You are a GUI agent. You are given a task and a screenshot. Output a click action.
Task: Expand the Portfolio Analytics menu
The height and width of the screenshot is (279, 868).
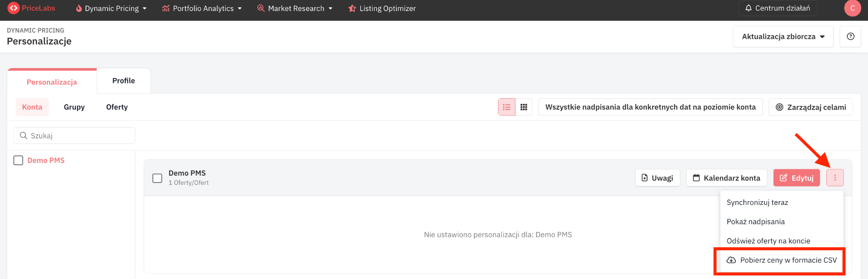202,8
